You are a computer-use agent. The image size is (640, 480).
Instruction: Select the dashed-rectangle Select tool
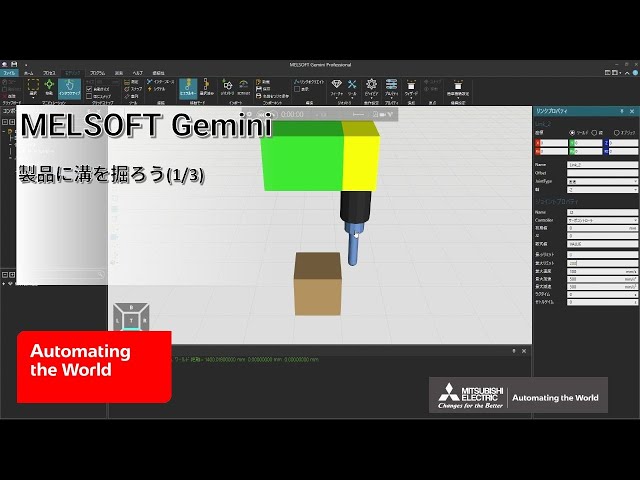tap(33, 88)
